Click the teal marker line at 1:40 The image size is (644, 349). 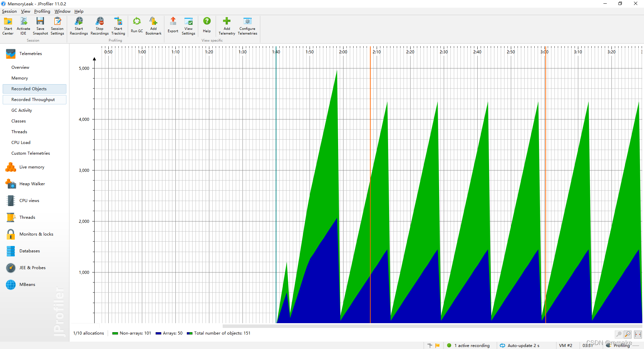(276, 185)
